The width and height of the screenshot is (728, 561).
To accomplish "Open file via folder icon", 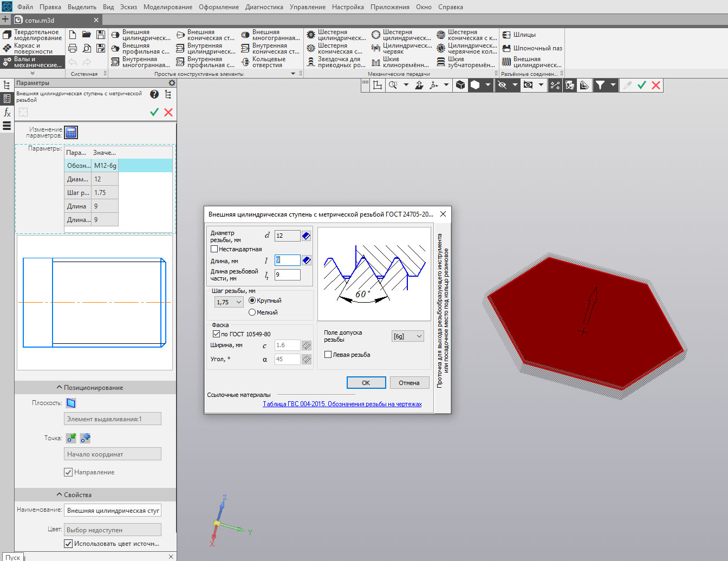I will 87,35.
